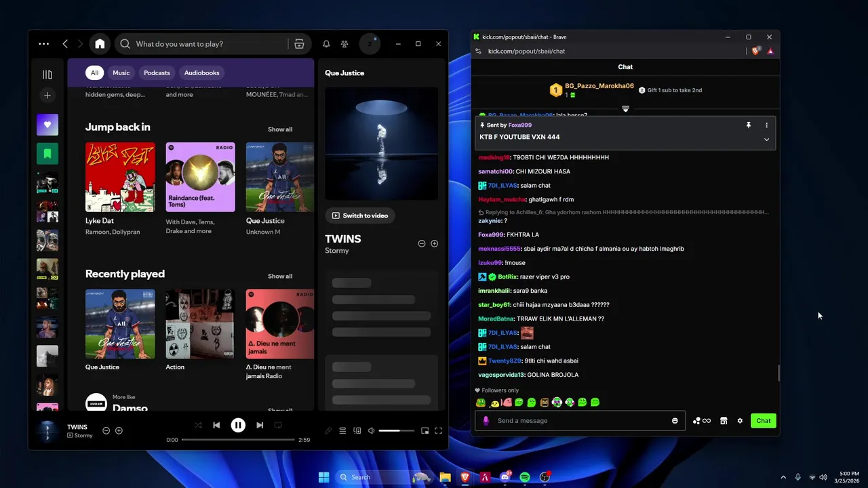Select the All filter chip in Spotify
This screenshot has height=488, width=868.
click(94, 73)
